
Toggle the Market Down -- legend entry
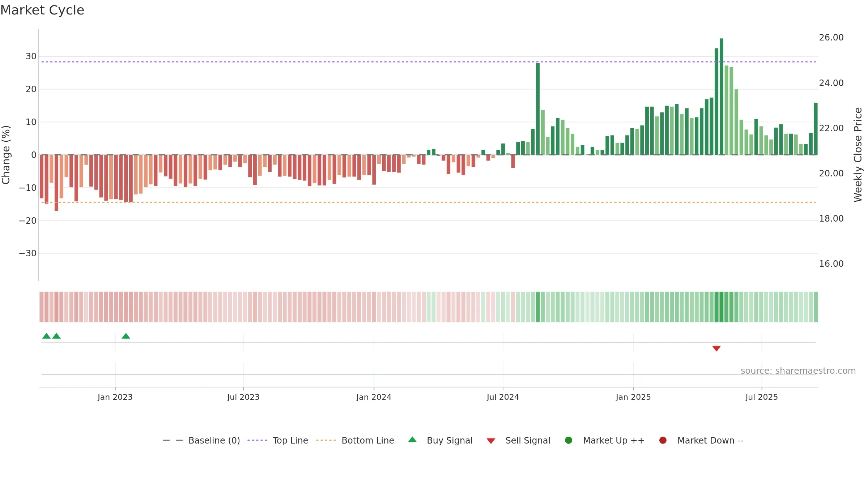click(701, 440)
